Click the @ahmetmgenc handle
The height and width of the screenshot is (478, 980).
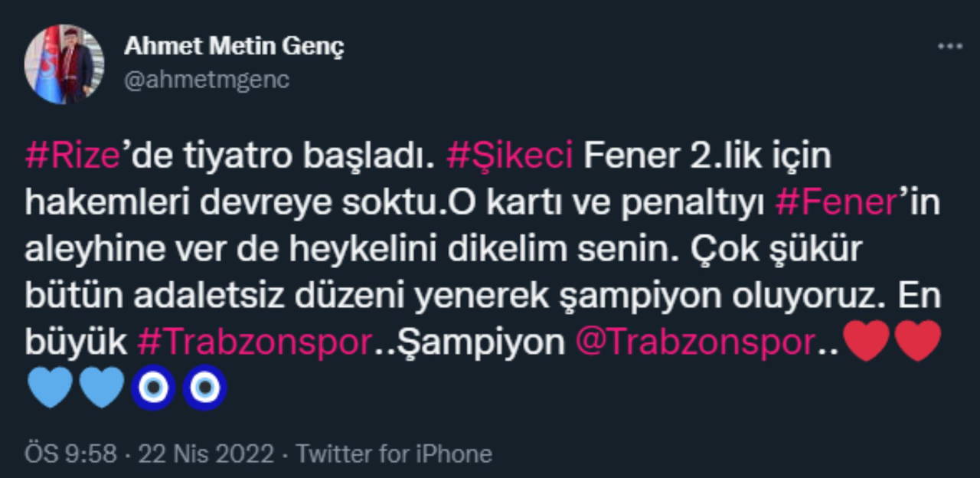[x=207, y=80]
